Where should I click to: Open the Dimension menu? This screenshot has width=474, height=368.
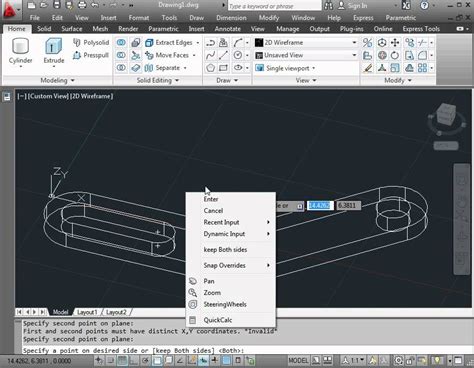tap(231, 18)
